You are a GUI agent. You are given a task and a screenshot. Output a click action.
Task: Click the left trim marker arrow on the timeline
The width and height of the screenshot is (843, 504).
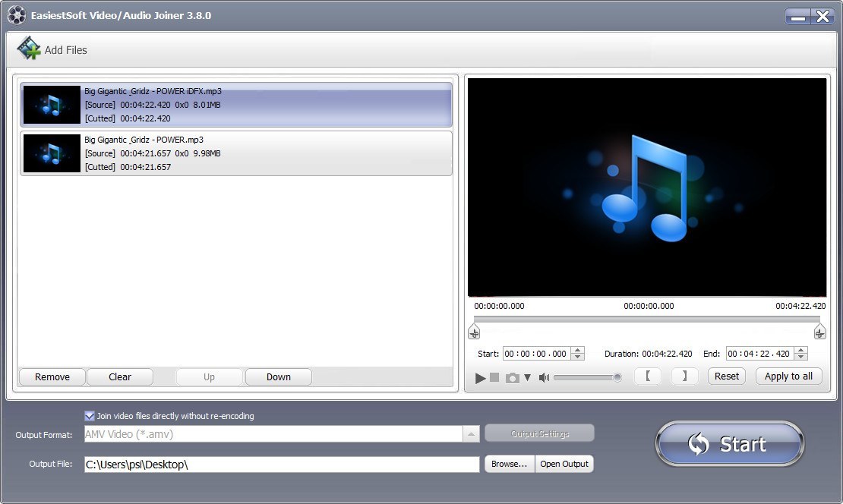tap(474, 332)
